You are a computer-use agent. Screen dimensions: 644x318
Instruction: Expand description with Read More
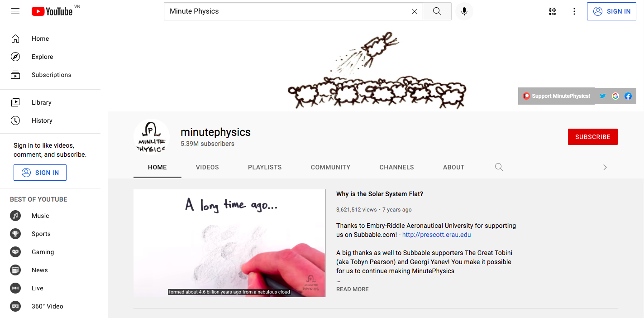pos(352,289)
